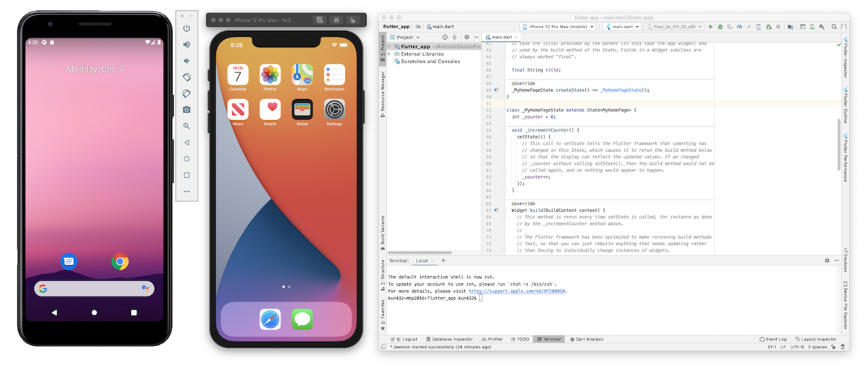The height and width of the screenshot is (371, 868).
Task: Switch to main.dart editor tab
Action: [502, 37]
